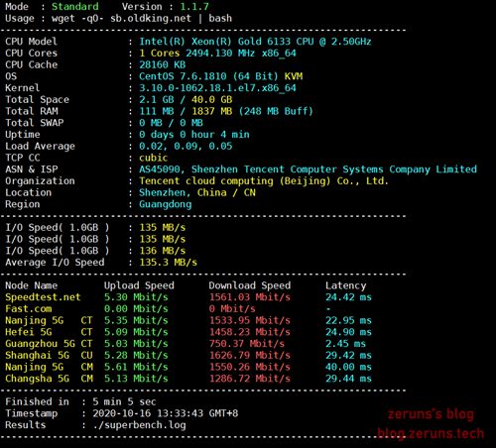Screen dimensions: 496x448
Task: Click Nanjing 5G CM latency '40.00 ms'
Action: [348, 367]
